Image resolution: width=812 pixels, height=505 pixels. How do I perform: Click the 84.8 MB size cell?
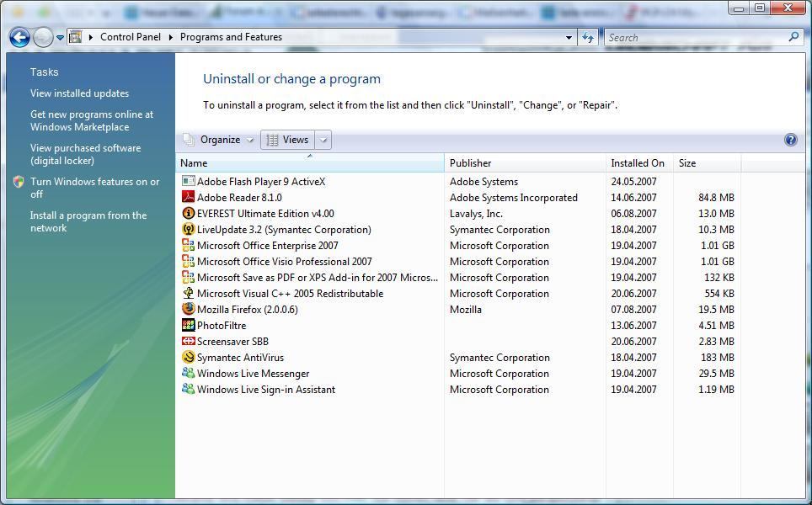(716, 198)
